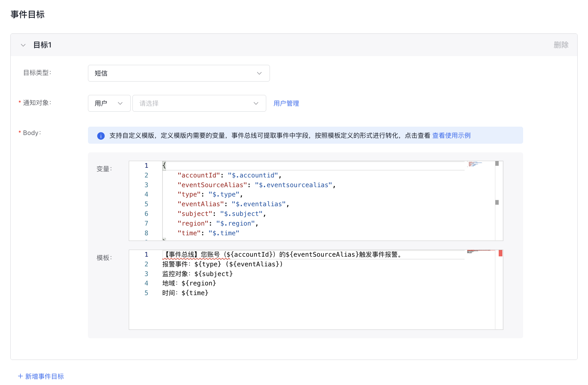Click the plus icon for 新增事件目标
Viewport: 588px width, 385px height.
coord(20,376)
